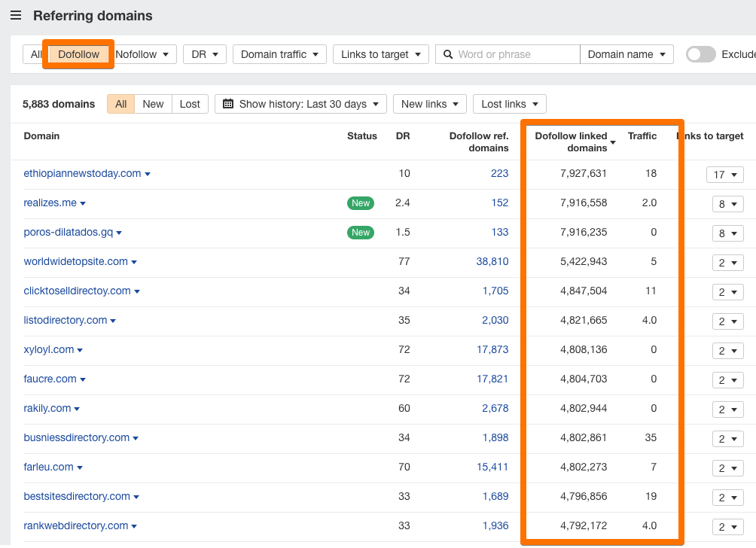Screen dimensions: 756x548
Task: Open the xyloyl.com domain link
Action: coord(49,349)
